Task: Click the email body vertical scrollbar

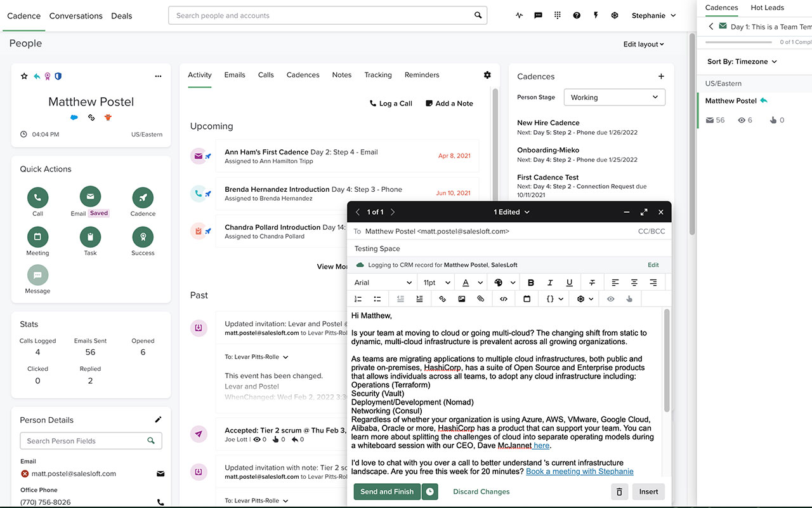Action: pyautogui.click(x=666, y=360)
